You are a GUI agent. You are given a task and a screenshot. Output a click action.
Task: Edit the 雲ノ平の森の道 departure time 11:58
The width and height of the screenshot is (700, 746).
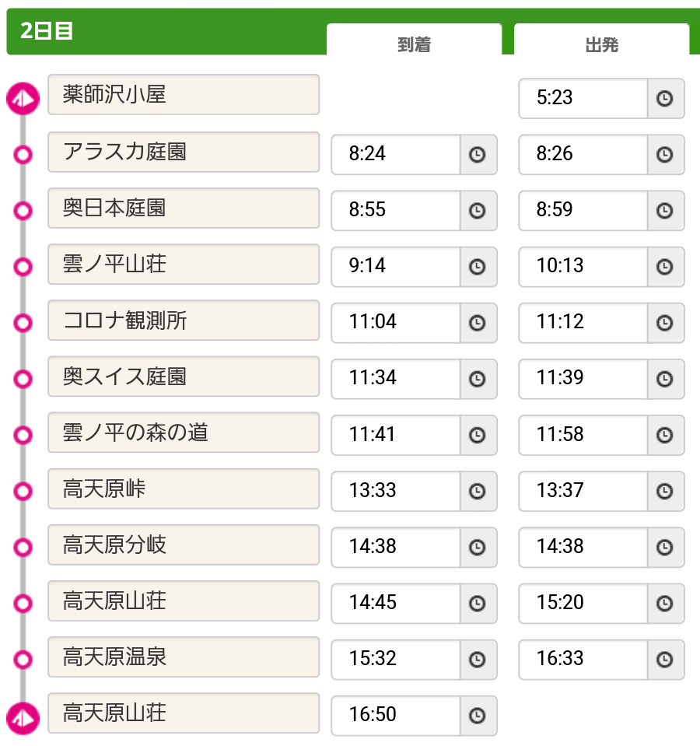pos(583,435)
